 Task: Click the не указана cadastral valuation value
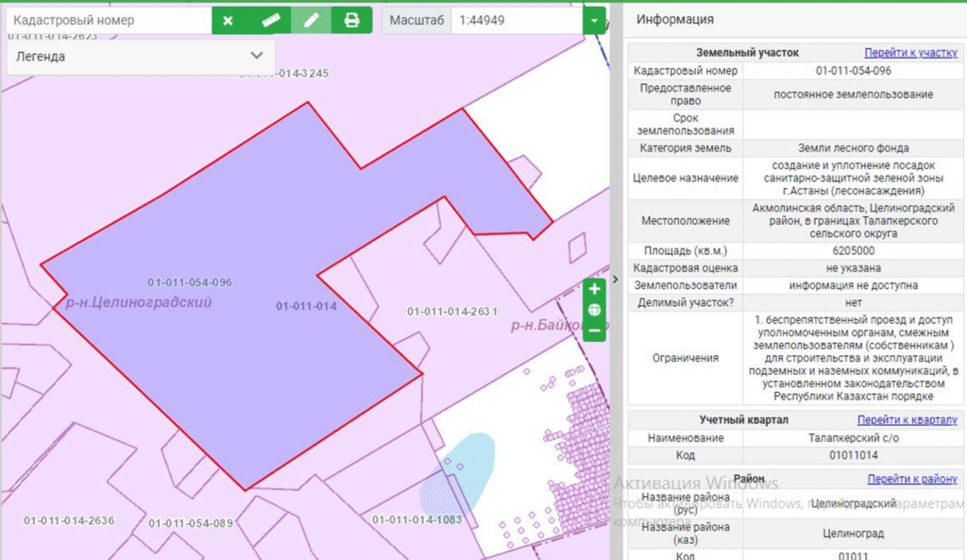(x=853, y=268)
